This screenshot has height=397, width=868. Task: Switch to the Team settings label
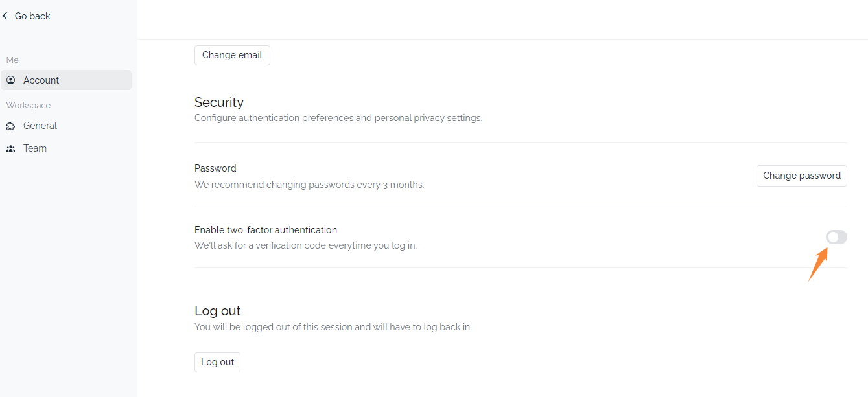35,148
